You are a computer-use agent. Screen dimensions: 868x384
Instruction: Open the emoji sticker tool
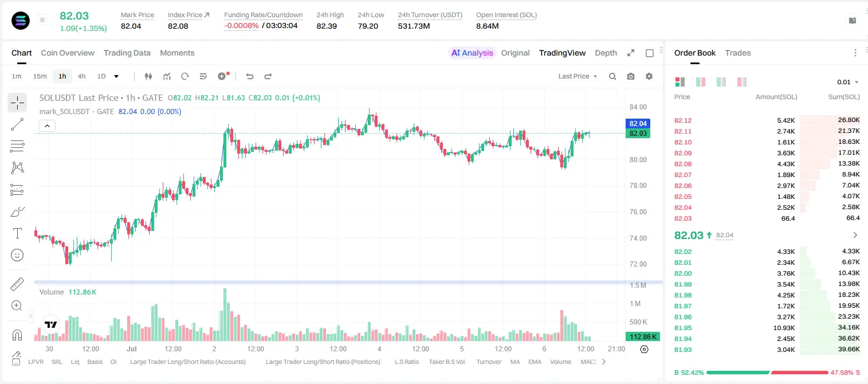17,255
